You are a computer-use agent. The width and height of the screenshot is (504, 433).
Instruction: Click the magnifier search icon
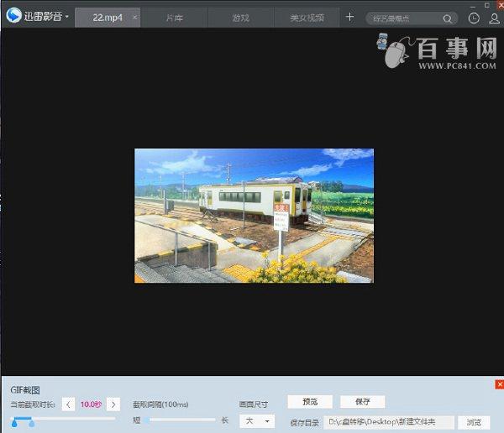pos(448,19)
